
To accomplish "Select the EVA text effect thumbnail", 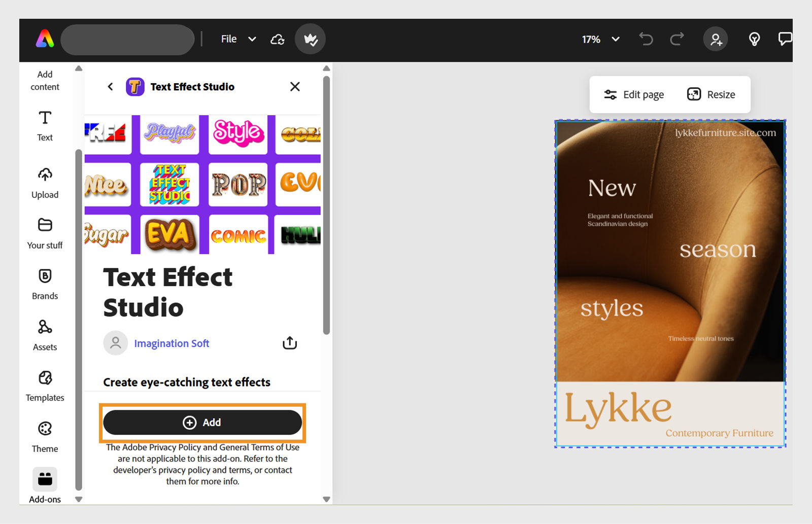I will [169, 234].
